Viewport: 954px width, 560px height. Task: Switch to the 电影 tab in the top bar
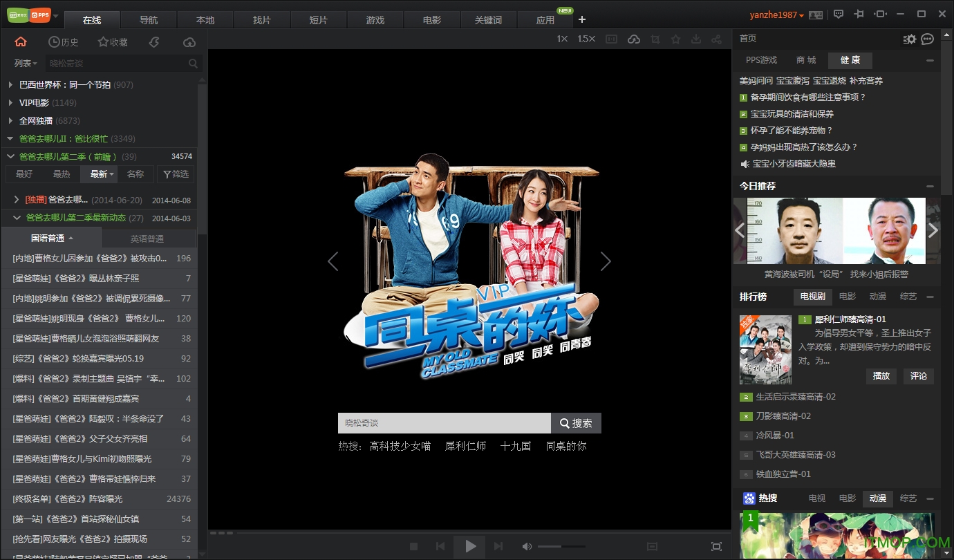[x=431, y=19]
